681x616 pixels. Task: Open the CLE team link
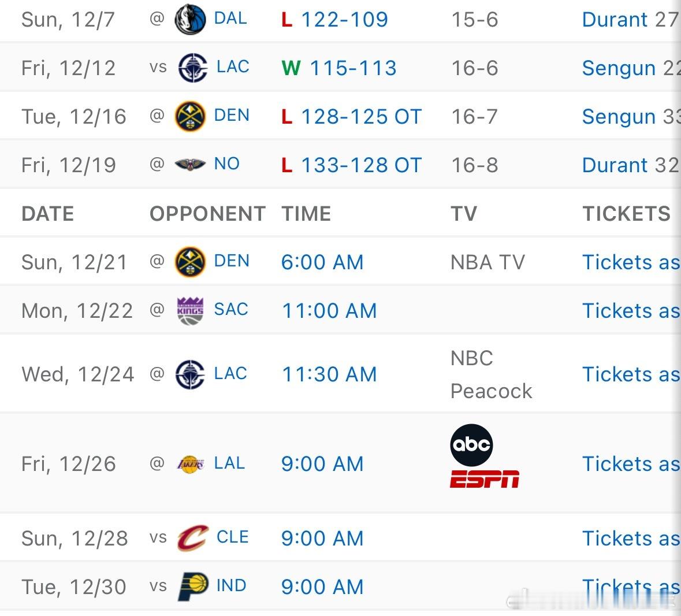pos(233,537)
